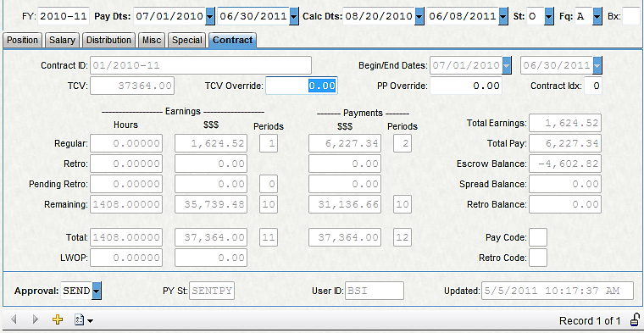The image size is (644, 333).
Task: Click the Contract ID field
Action: [201, 65]
